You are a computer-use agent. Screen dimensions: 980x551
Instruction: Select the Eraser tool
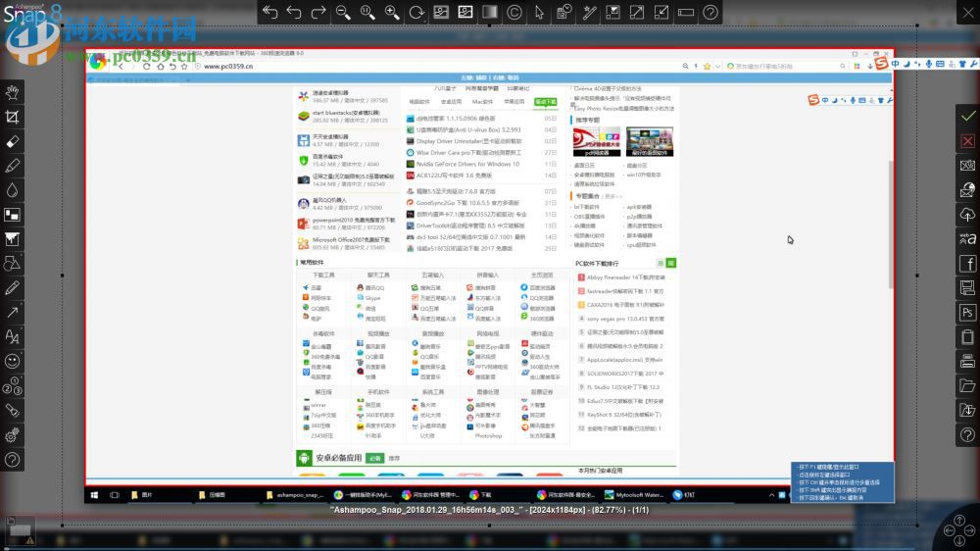[x=12, y=141]
